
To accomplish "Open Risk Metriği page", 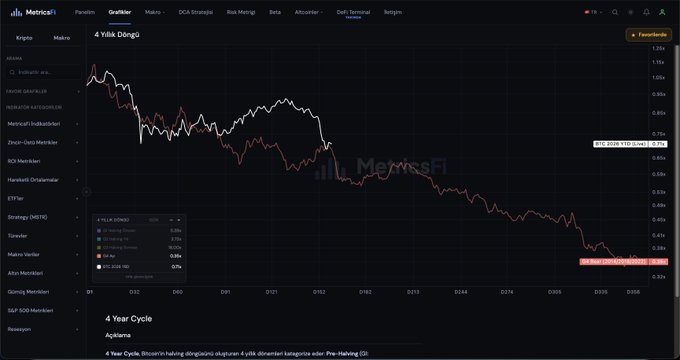I will pos(241,12).
